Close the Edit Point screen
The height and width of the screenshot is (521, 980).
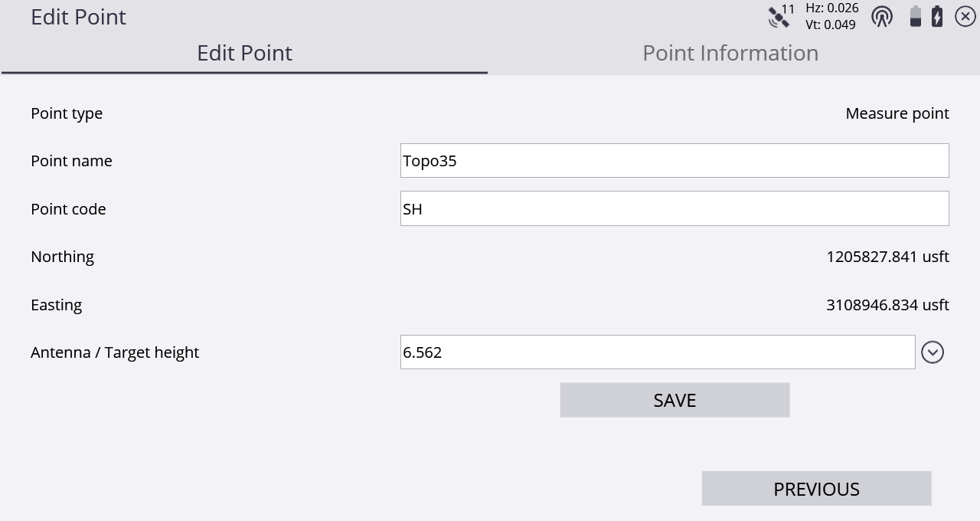(x=965, y=16)
